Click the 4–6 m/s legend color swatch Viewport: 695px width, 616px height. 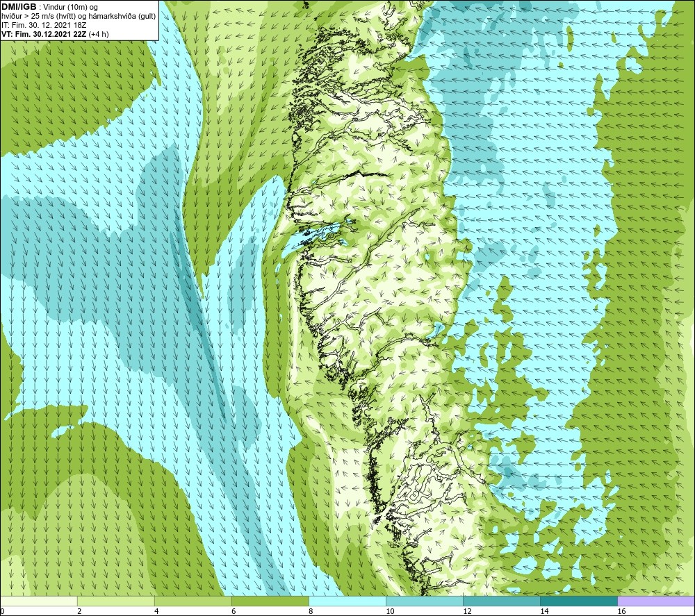pos(193,601)
